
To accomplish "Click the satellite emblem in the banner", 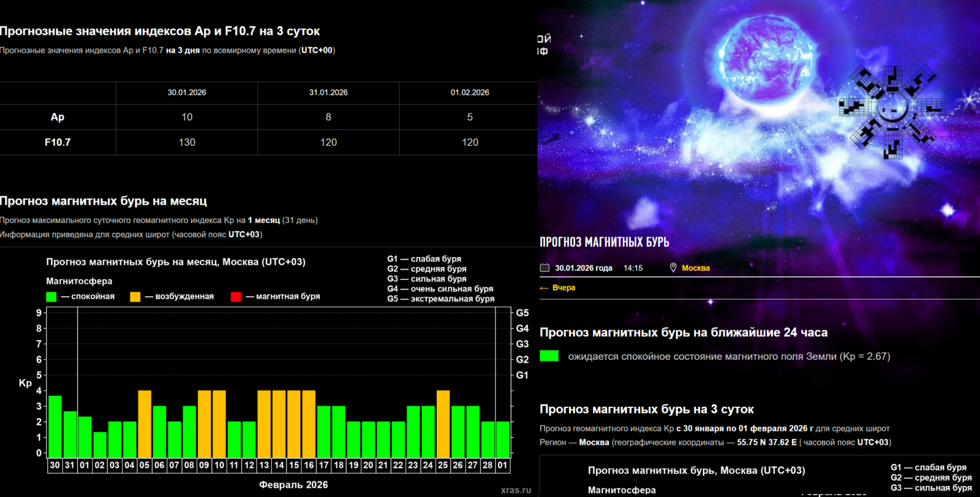I will pyautogui.click(x=891, y=110).
